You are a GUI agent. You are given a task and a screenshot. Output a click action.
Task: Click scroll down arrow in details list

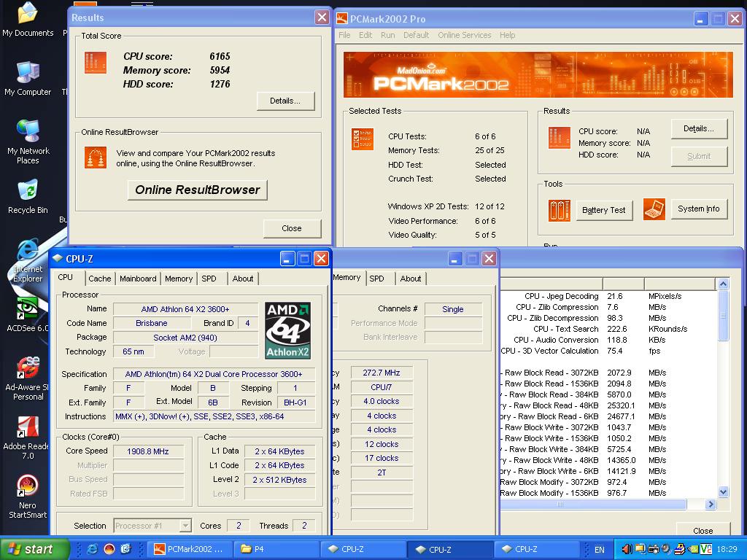click(x=723, y=492)
